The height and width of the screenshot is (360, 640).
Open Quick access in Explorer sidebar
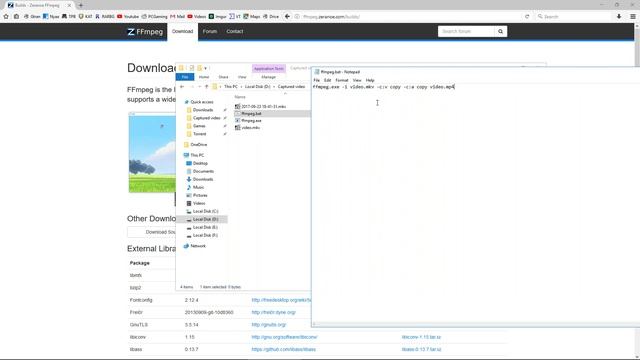point(199,102)
